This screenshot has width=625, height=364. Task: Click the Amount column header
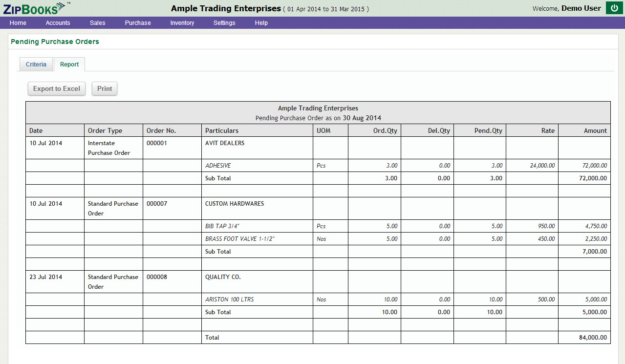[595, 130]
